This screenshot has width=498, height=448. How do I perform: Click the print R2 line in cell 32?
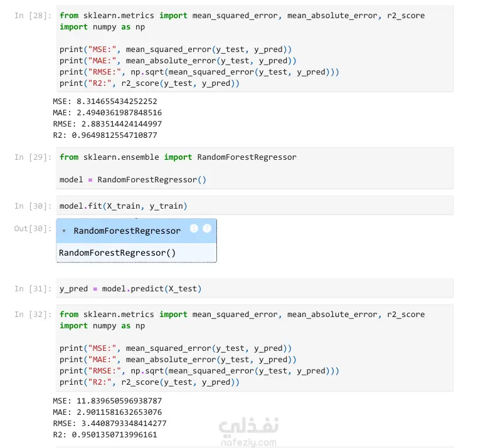pos(149,382)
